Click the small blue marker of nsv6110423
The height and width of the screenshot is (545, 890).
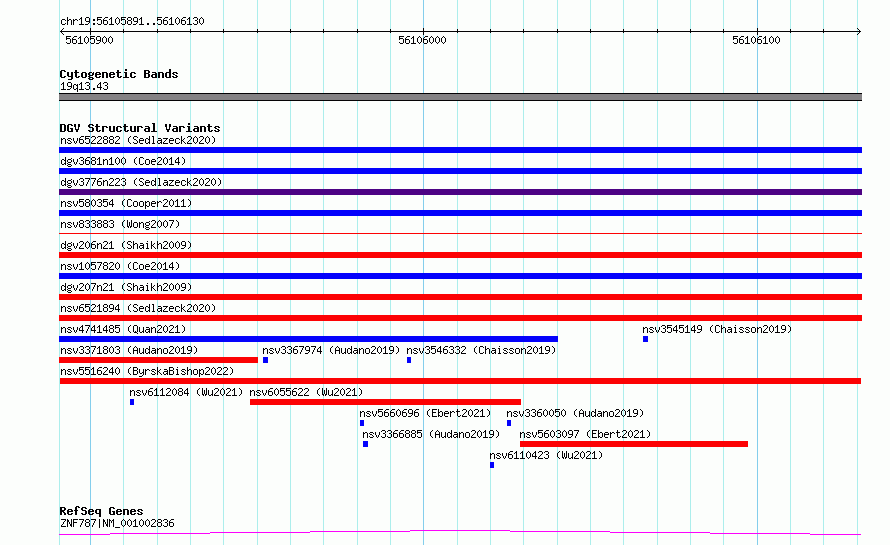click(492, 465)
